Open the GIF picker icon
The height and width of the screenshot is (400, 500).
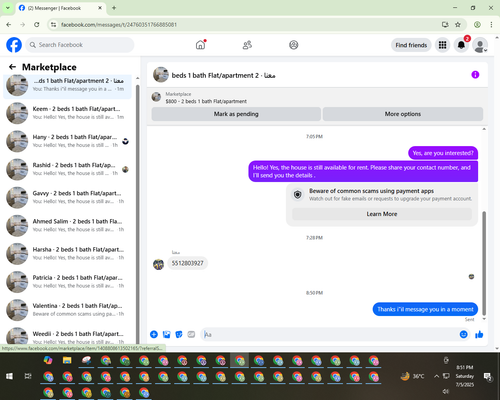click(x=191, y=334)
